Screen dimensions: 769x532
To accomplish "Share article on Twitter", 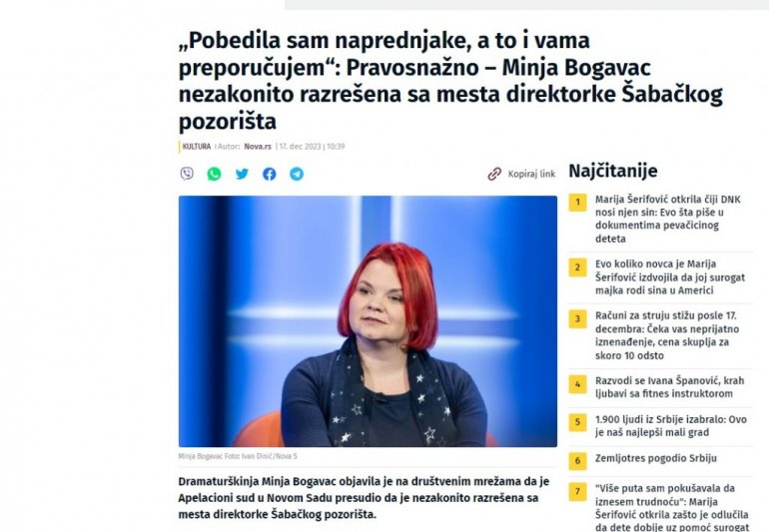I will (242, 174).
